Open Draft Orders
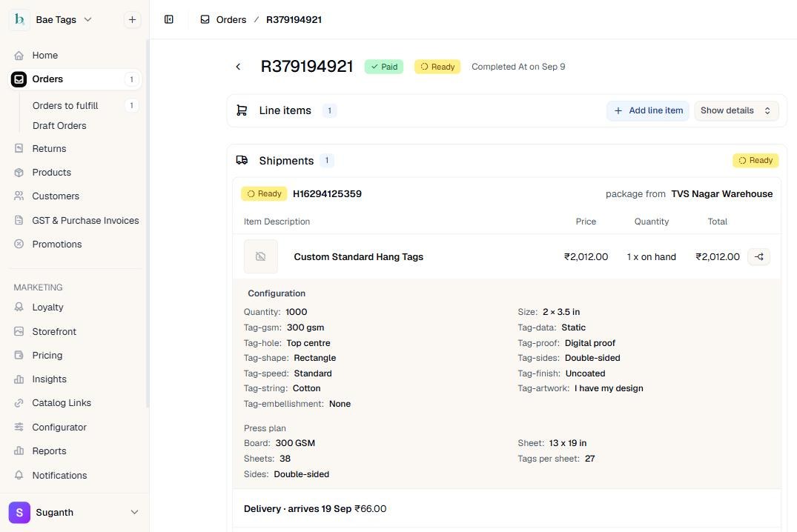Screen dimensions: 797x532 tap(59, 125)
